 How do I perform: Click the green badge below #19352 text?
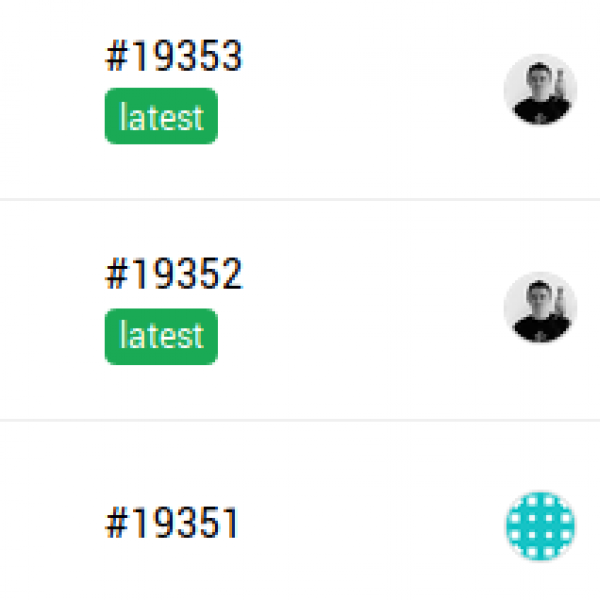coord(161,337)
